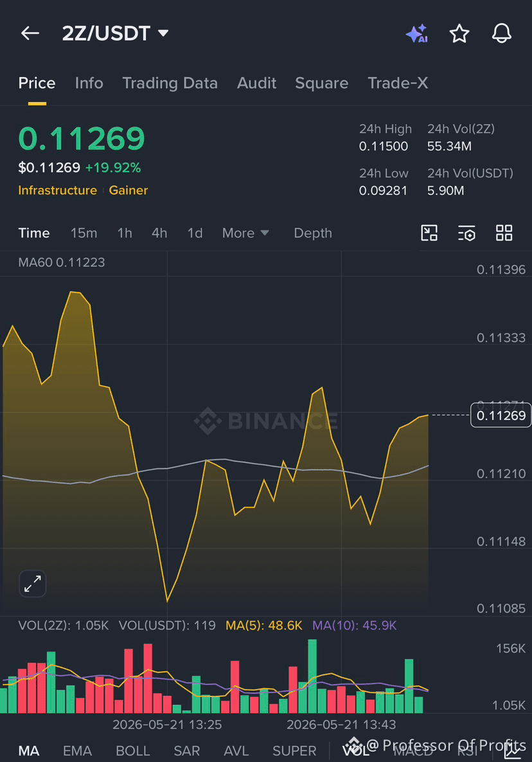The height and width of the screenshot is (762, 532).
Task: Click the Infrastructure category tag
Action: [x=58, y=190]
